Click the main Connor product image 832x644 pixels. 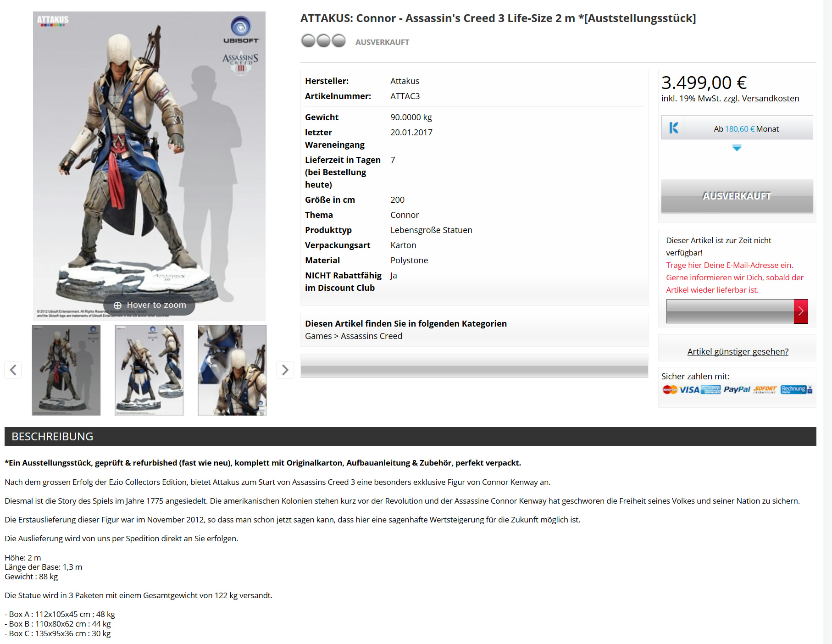[149, 166]
